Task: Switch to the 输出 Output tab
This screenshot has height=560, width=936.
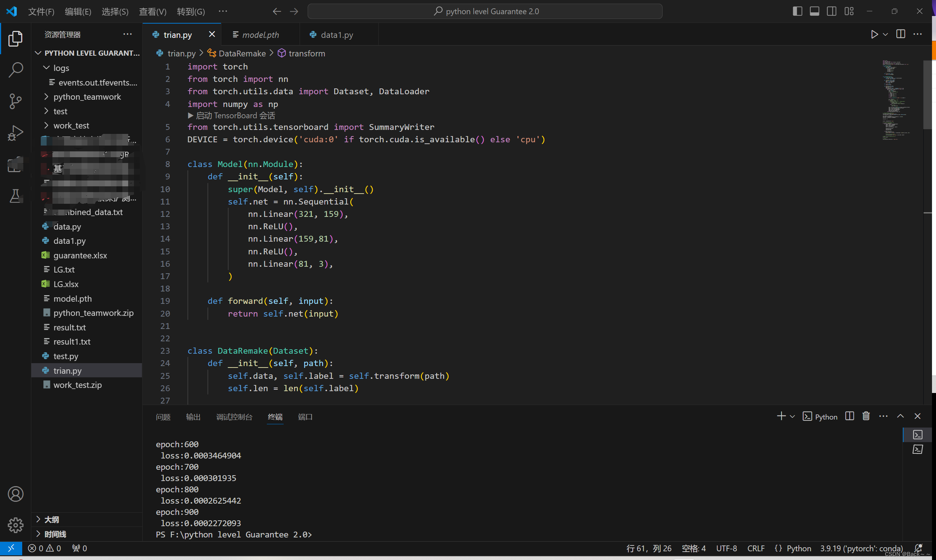Action: pyautogui.click(x=193, y=417)
